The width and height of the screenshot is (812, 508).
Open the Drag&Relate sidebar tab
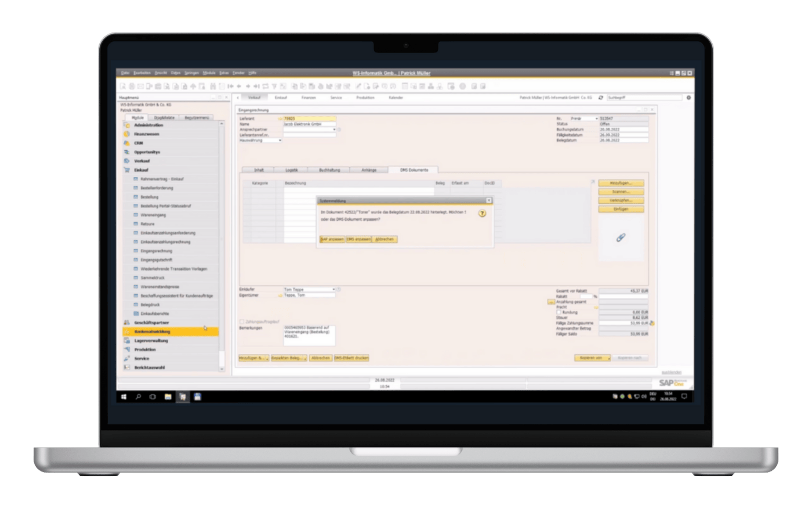pyautogui.click(x=165, y=118)
